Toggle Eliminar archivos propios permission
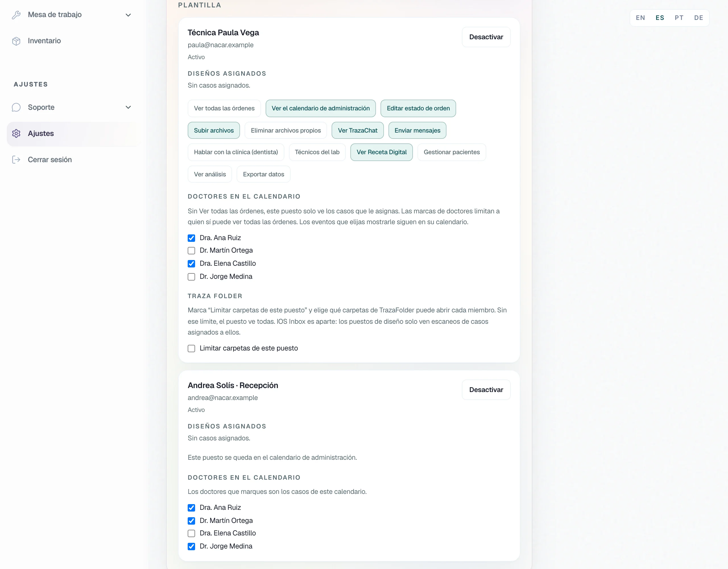Viewport: 728px width, 569px height. pyautogui.click(x=286, y=131)
